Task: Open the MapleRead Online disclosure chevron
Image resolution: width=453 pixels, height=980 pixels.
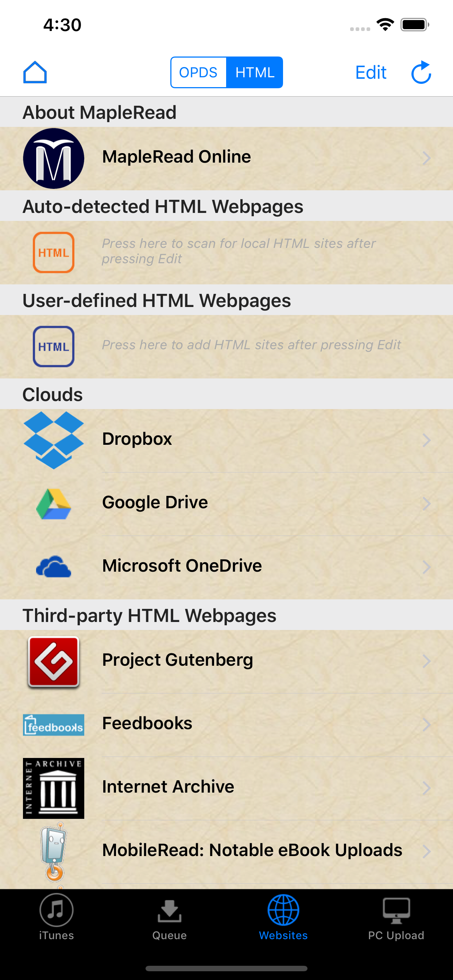Action: pyautogui.click(x=426, y=158)
